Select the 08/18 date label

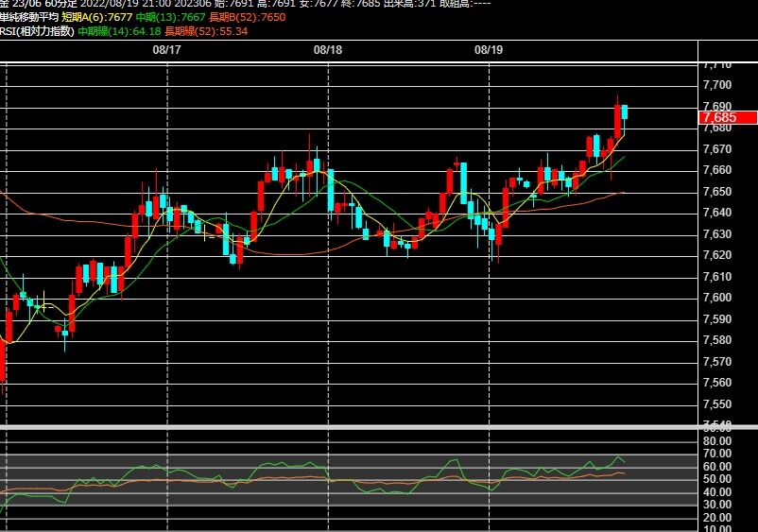tap(328, 50)
